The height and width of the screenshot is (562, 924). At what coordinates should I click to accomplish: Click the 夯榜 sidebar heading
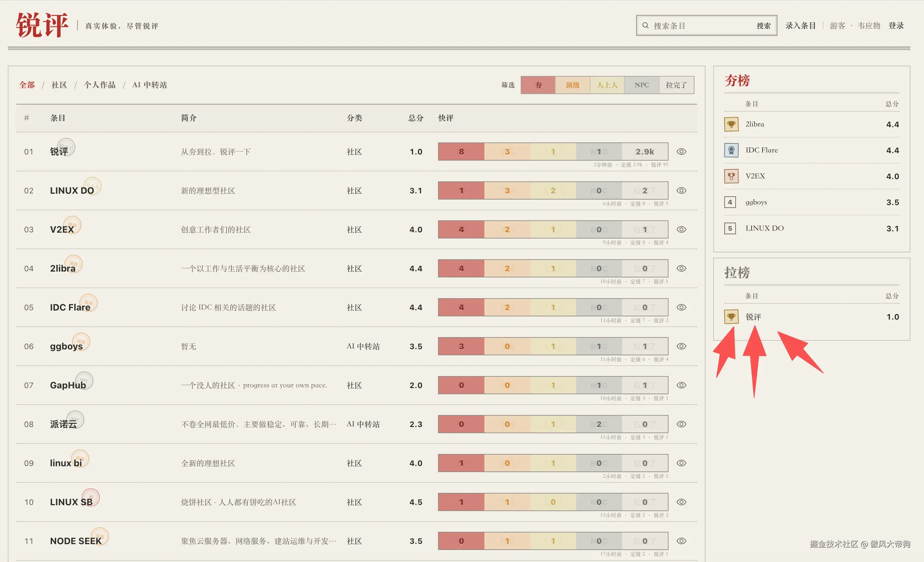click(737, 80)
